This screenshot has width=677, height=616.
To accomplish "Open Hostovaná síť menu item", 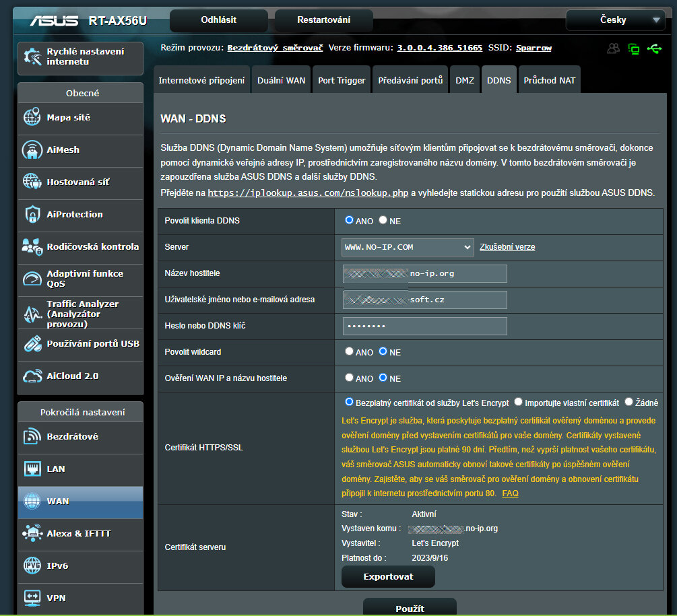I will pos(81,182).
